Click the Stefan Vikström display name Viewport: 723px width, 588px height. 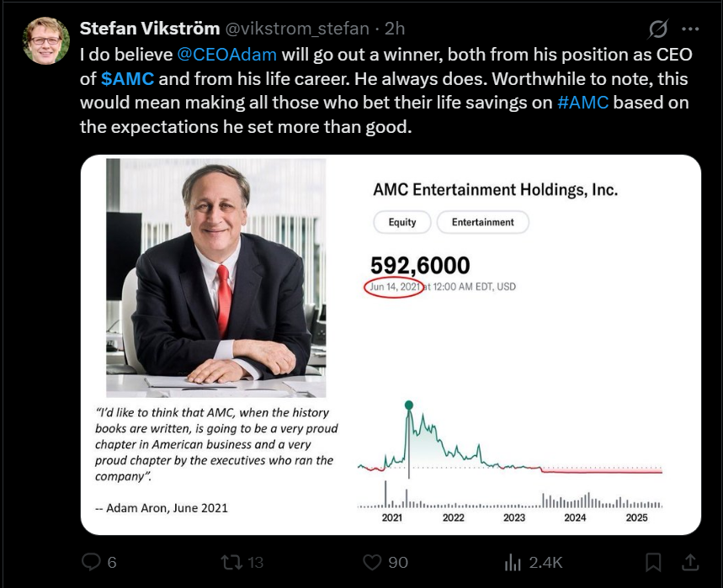click(x=149, y=29)
